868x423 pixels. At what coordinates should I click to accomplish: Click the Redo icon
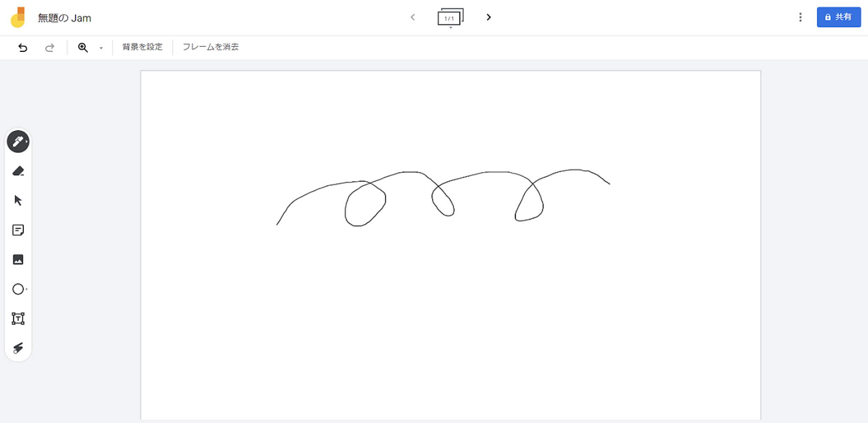[x=49, y=48]
